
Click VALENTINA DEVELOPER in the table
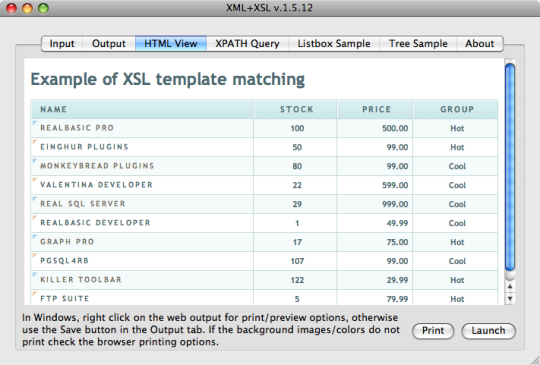(x=96, y=185)
